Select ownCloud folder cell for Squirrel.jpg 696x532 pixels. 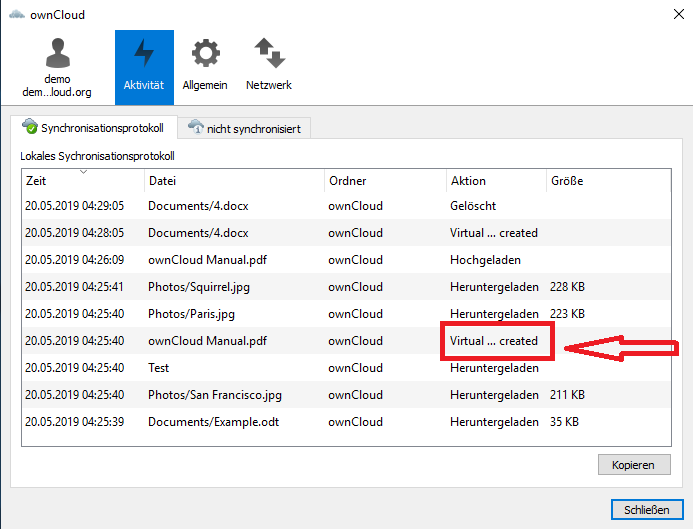(x=356, y=287)
